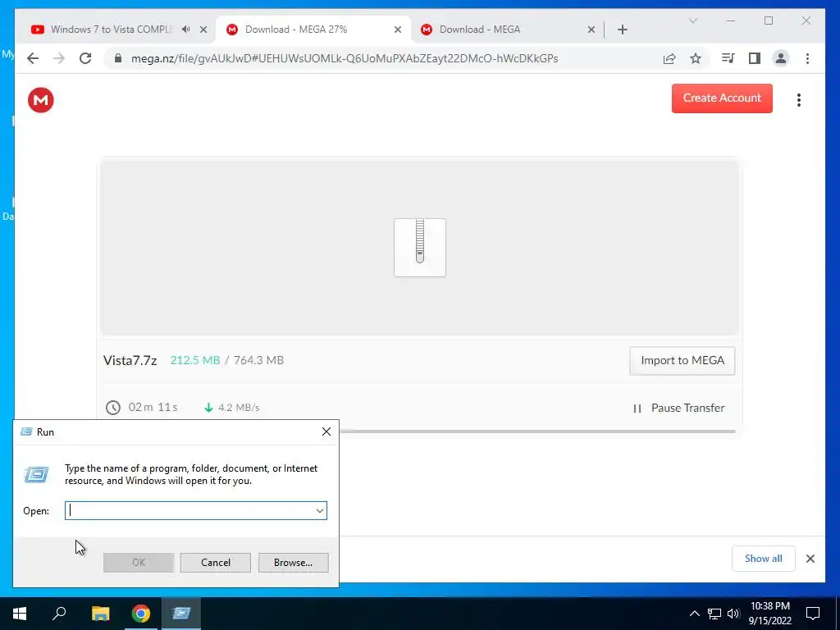Open the tab search chevron

[693, 21]
